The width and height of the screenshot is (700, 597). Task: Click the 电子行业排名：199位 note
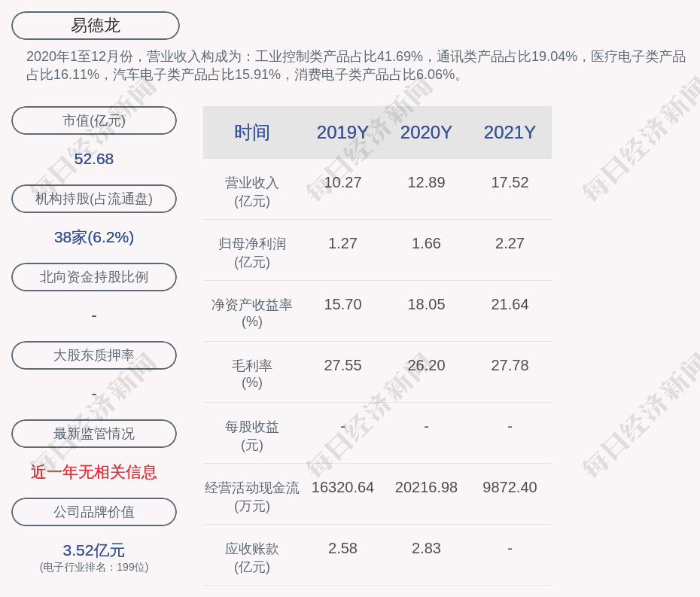[94, 567]
